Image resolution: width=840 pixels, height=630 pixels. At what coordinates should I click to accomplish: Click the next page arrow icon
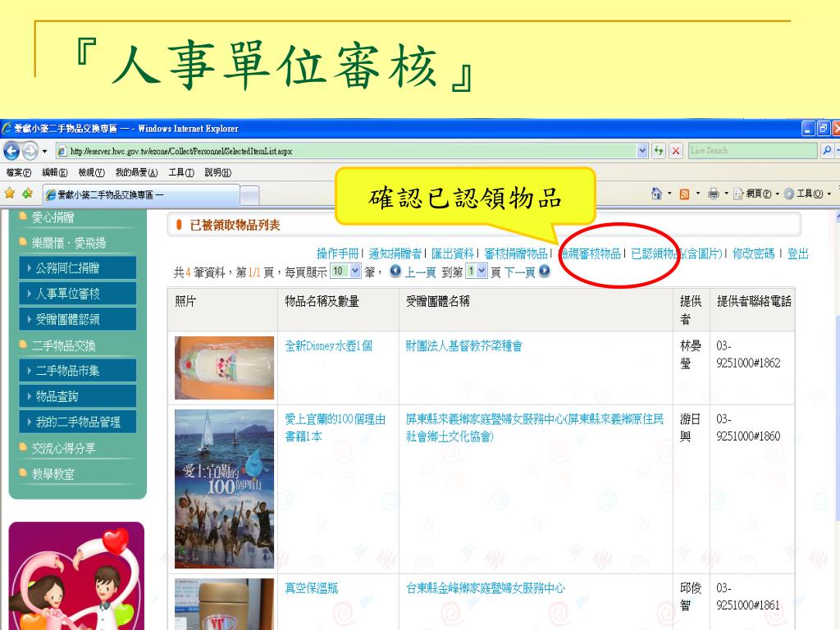pos(545,271)
